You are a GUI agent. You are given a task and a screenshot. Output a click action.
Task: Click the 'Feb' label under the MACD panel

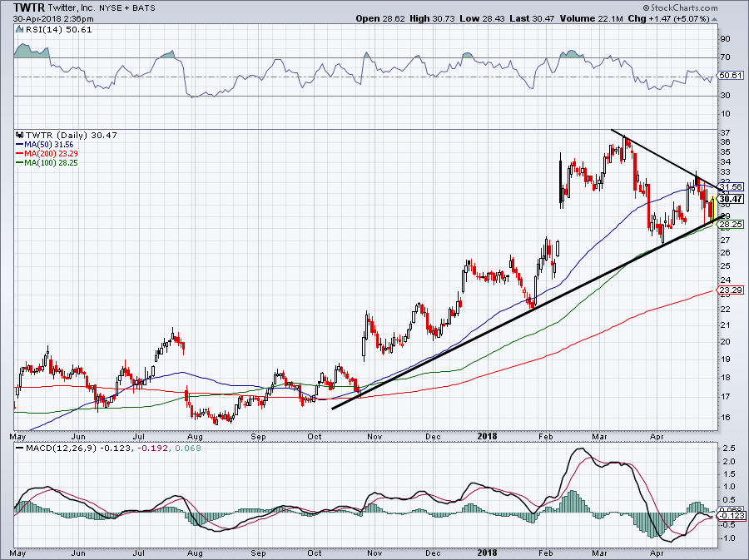point(545,554)
